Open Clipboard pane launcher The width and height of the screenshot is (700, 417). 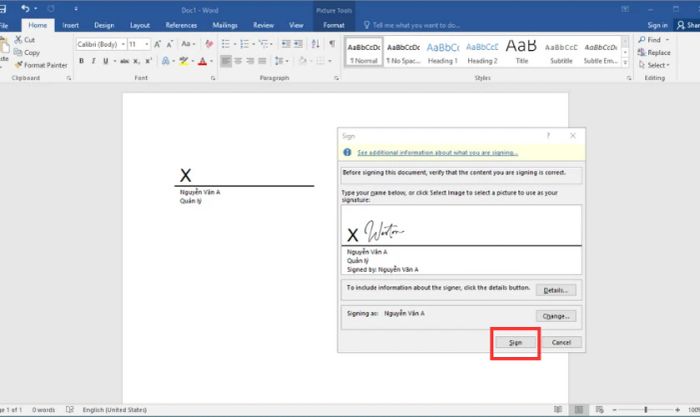coord(69,78)
